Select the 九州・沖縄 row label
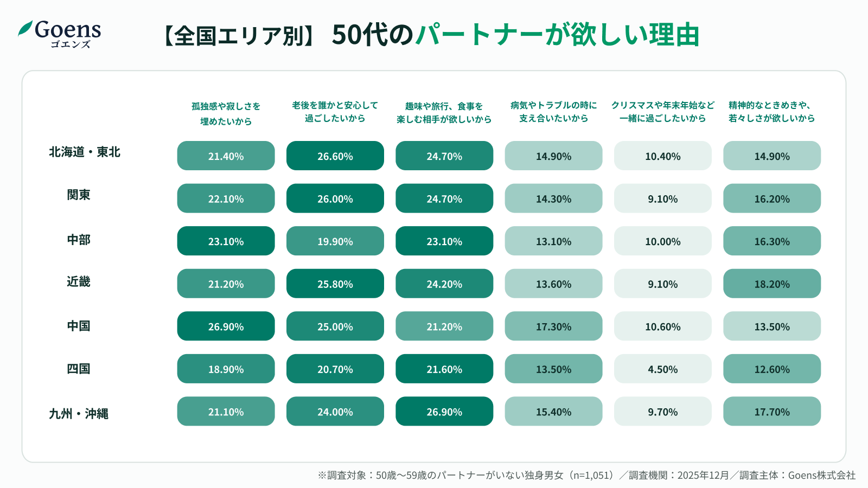868x488 pixels. (79, 414)
